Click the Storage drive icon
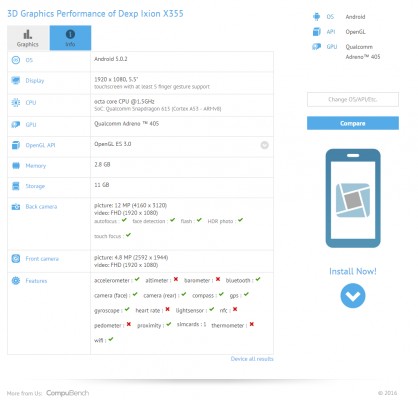 (x=16, y=186)
